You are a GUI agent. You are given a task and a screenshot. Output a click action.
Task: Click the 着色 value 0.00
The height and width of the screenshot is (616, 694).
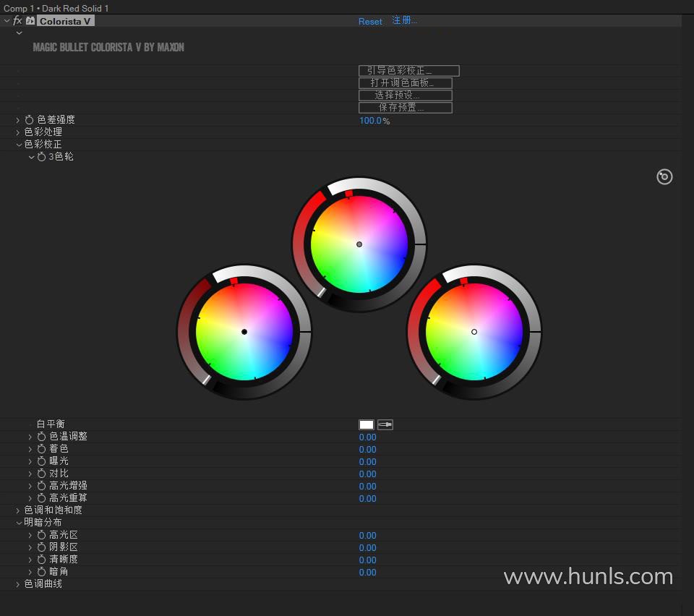(x=368, y=450)
